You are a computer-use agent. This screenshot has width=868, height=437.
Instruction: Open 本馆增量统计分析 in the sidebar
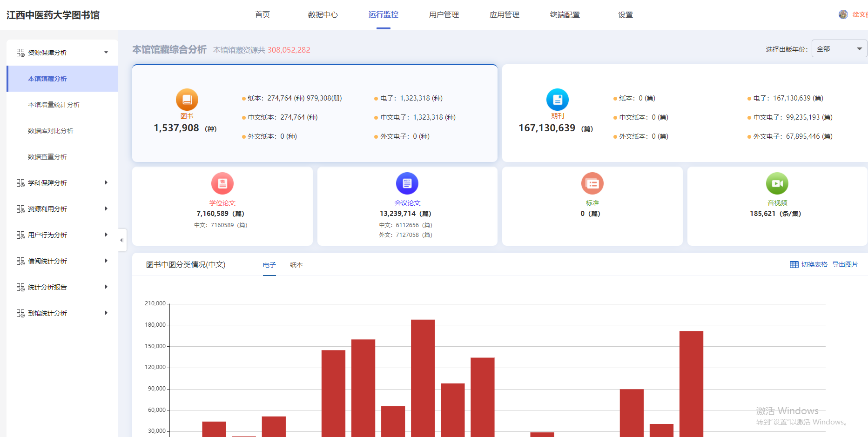54,105
